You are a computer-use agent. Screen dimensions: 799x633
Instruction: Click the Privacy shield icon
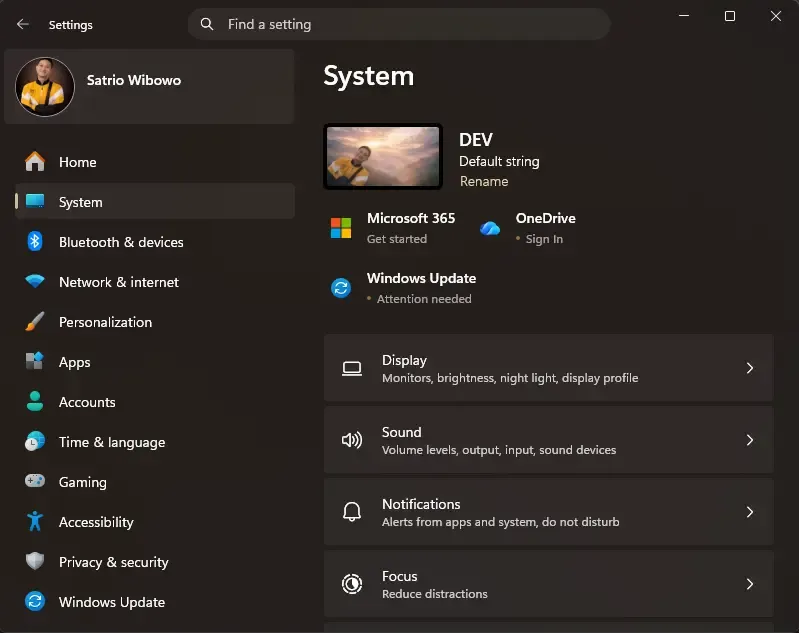click(35, 561)
